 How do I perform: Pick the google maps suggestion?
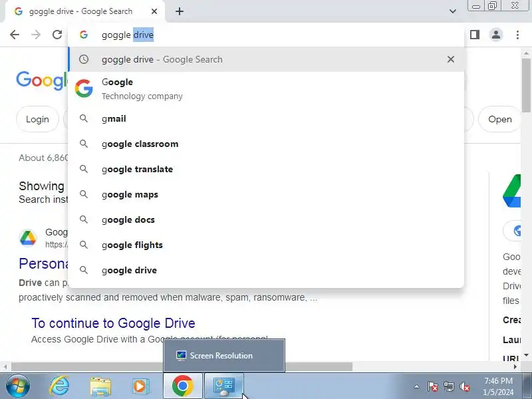click(266, 194)
